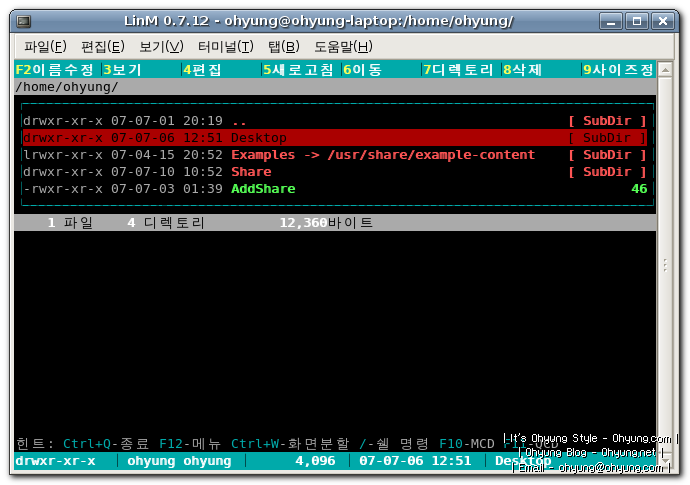Open the 도움말(H) menu
This screenshot has width=690, height=485.
[343, 46]
